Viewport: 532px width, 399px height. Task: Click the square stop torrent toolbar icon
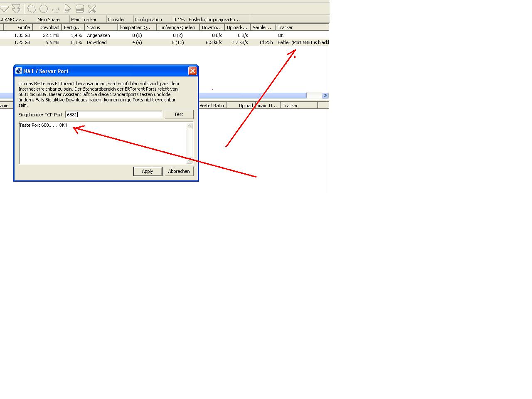coord(80,8)
